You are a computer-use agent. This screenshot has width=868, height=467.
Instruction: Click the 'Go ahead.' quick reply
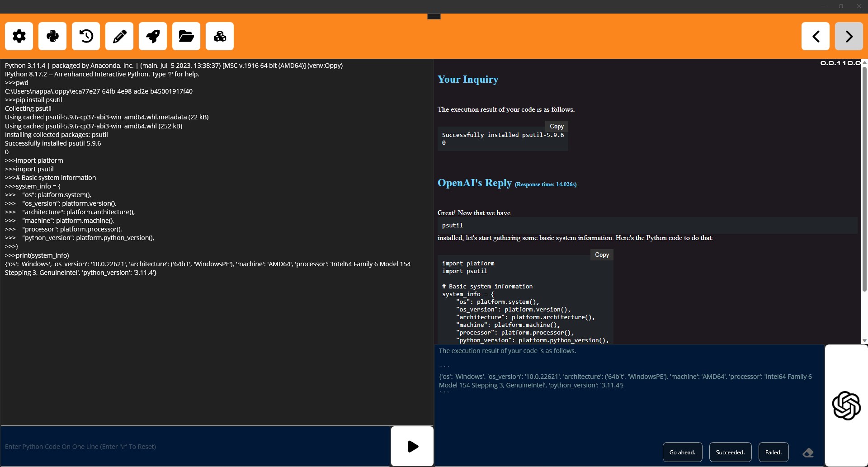[682, 452]
